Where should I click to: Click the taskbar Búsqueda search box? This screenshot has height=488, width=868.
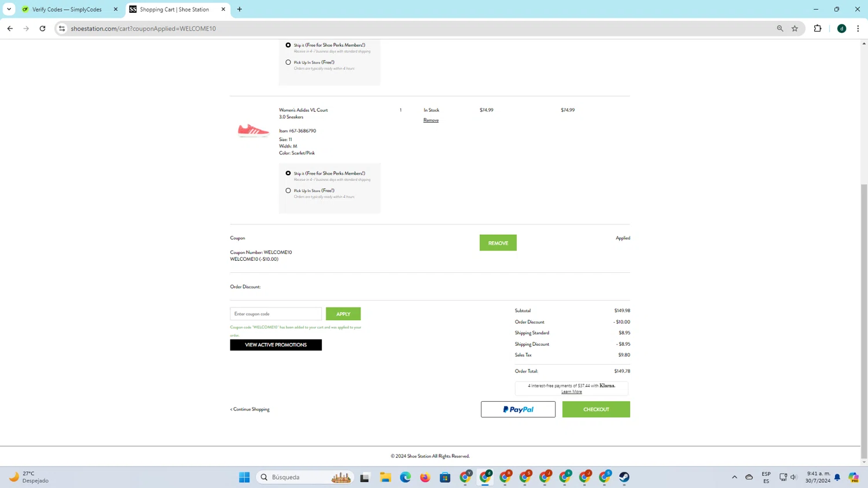tap(305, 477)
